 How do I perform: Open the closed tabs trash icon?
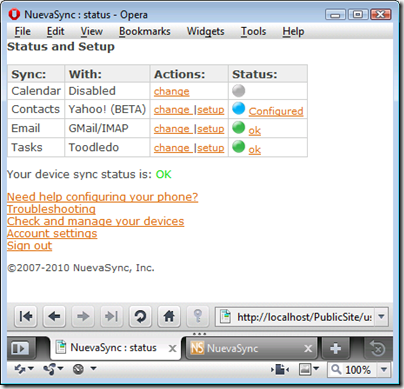(377, 348)
